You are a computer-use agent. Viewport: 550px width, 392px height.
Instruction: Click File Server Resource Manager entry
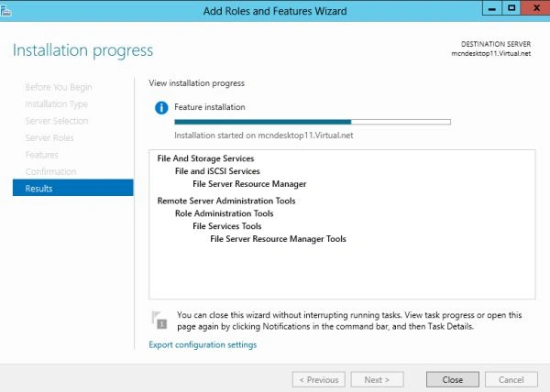[x=249, y=184]
